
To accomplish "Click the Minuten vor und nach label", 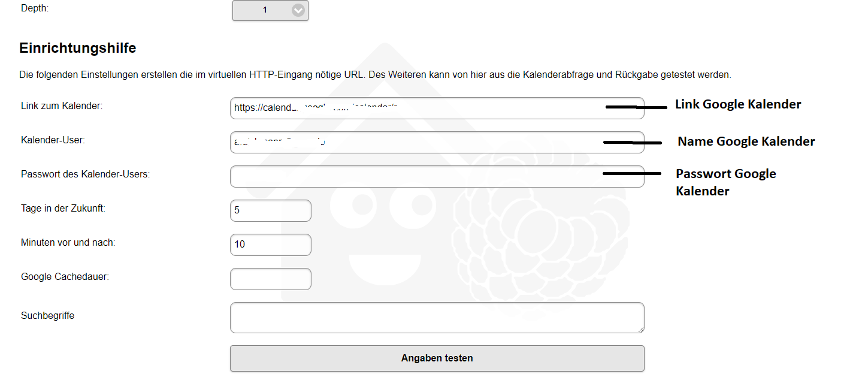I will tap(68, 242).
